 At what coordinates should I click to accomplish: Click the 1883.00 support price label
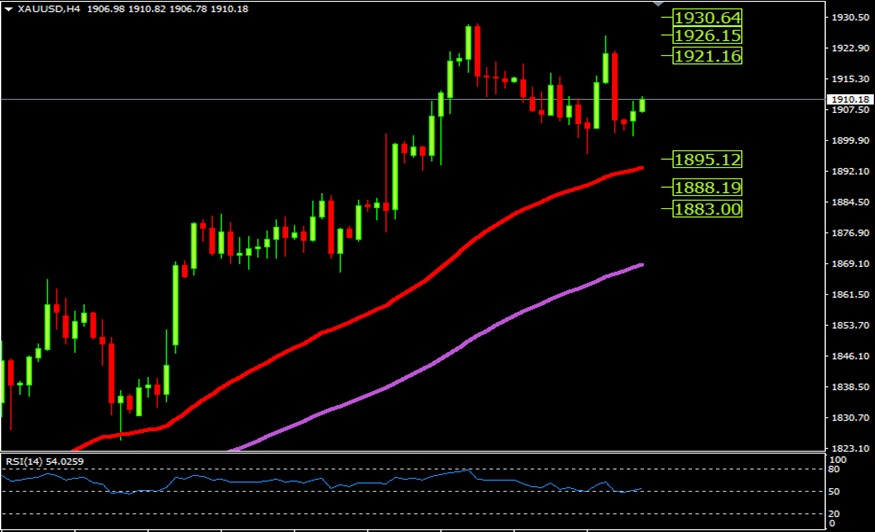tap(707, 209)
